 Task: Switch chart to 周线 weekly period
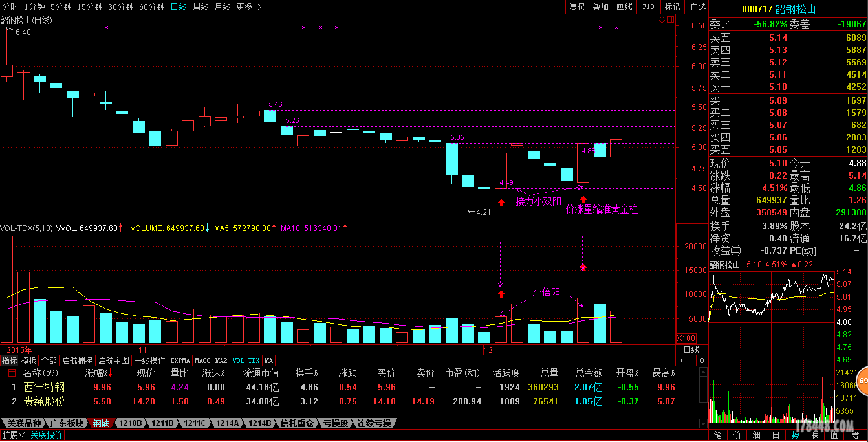[x=201, y=6]
